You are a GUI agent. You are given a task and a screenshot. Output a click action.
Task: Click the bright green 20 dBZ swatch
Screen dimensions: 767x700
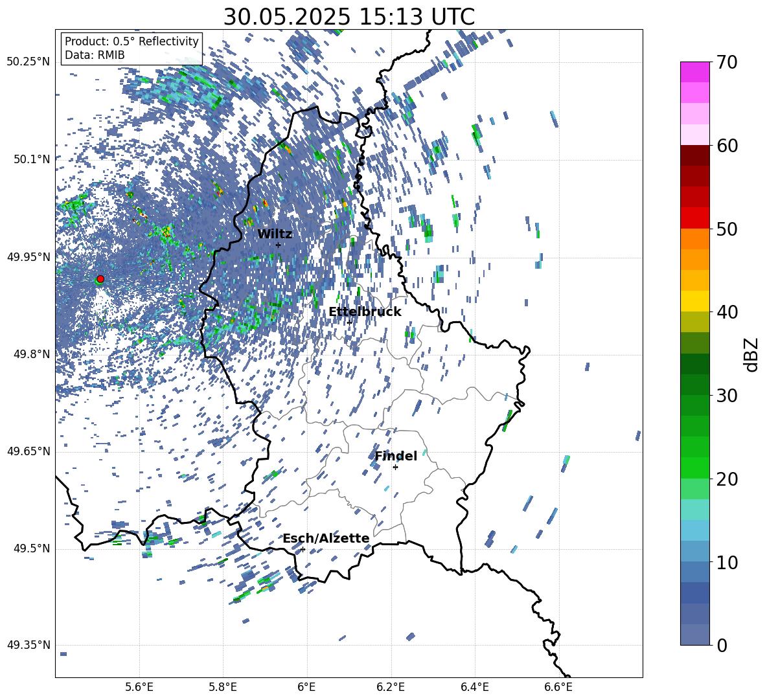[695, 468]
